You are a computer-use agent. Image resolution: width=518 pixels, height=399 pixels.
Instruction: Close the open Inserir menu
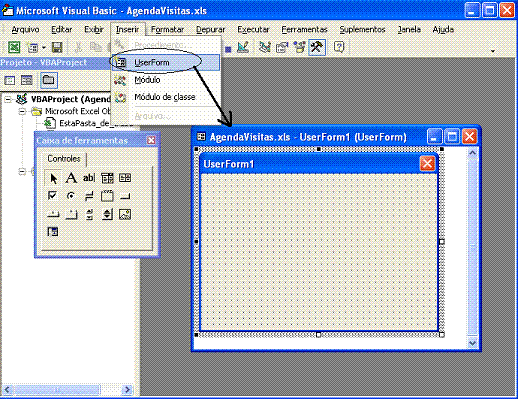pos(128,30)
